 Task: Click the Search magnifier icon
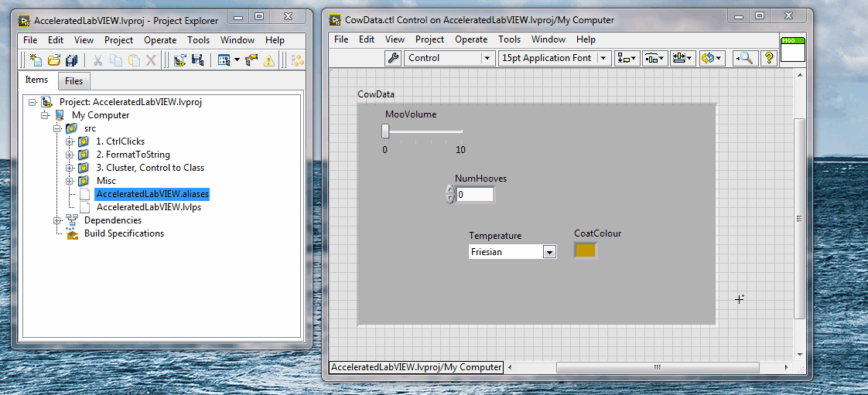[x=744, y=58]
